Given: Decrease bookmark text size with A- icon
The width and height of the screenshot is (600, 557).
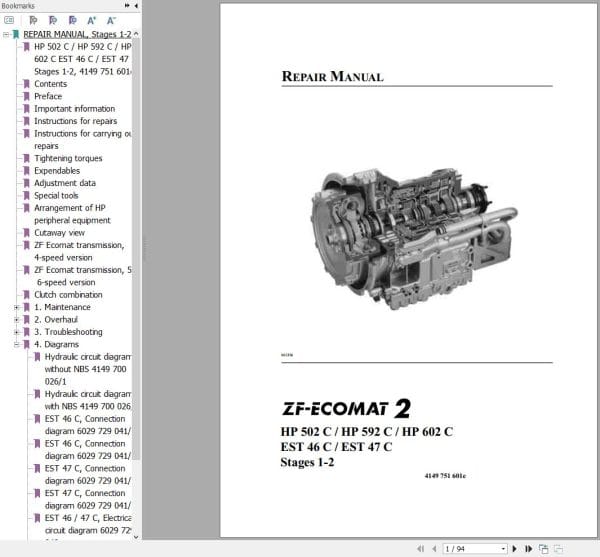Looking at the screenshot, I should [111, 20].
